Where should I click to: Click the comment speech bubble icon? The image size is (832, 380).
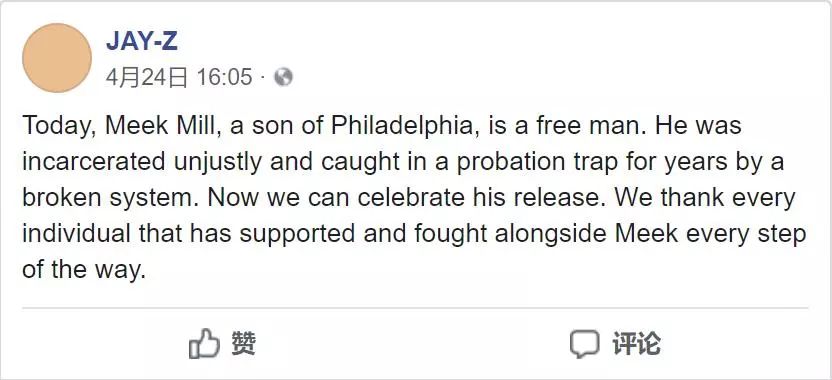(585, 344)
